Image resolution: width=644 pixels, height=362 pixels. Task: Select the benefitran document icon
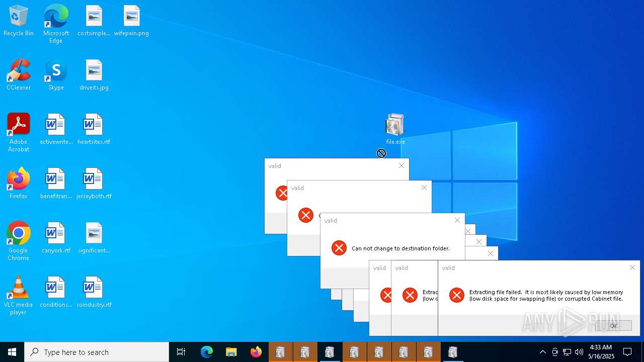tap(56, 184)
